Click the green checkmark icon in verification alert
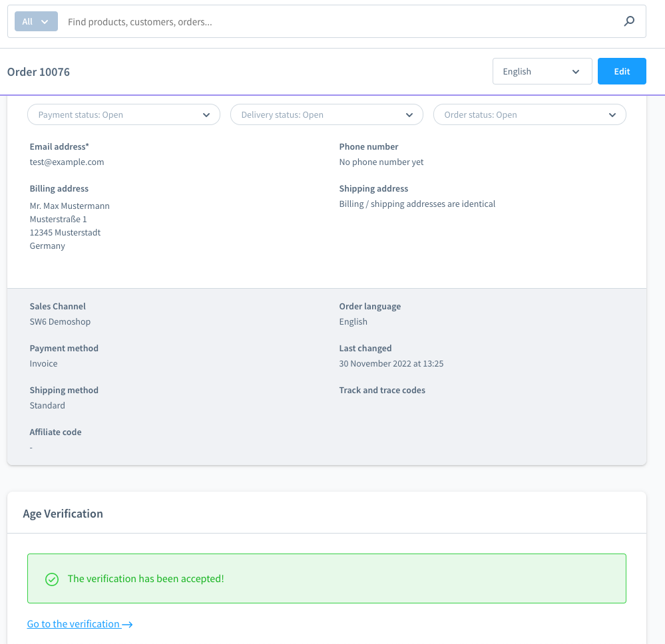 pyautogui.click(x=52, y=579)
